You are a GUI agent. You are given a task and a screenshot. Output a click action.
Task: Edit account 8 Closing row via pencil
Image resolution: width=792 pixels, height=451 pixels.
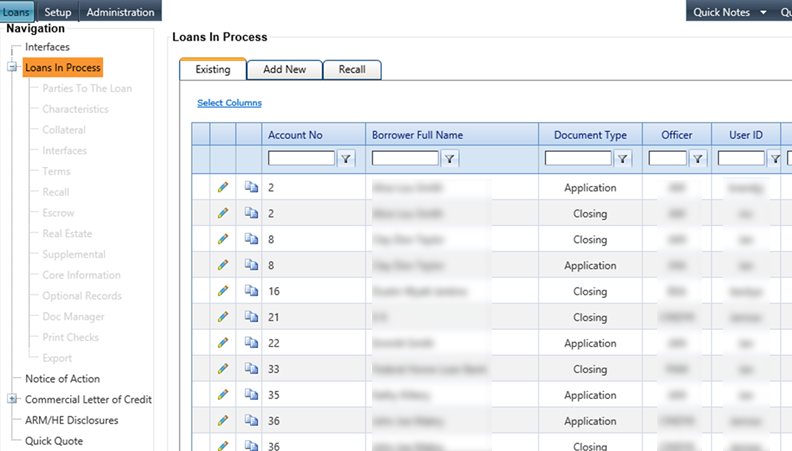tap(223, 239)
